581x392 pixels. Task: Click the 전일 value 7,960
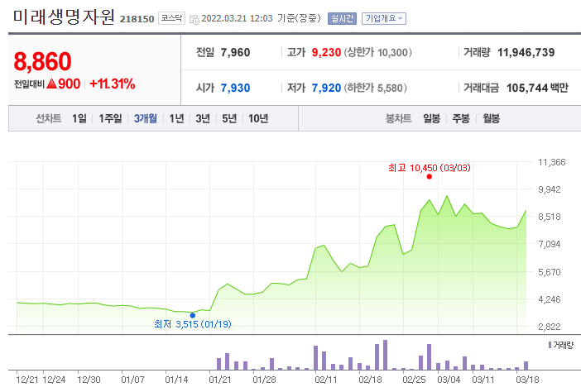click(235, 53)
